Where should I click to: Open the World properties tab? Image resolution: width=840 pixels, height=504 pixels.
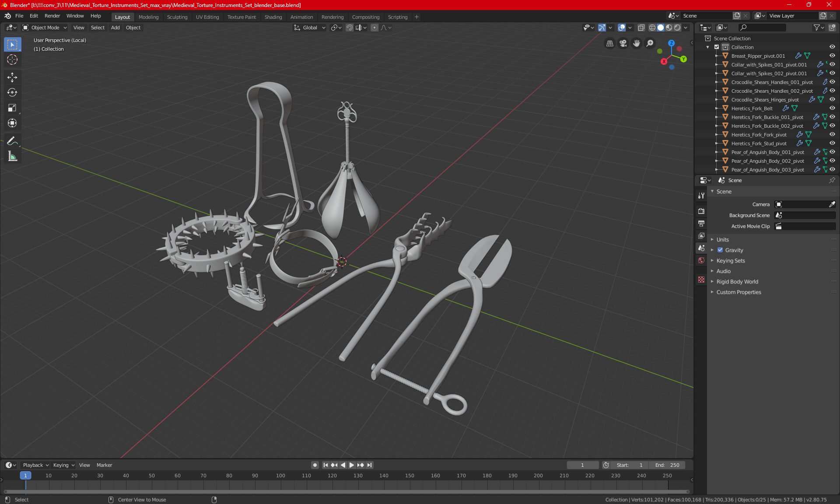click(x=701, y=260)
